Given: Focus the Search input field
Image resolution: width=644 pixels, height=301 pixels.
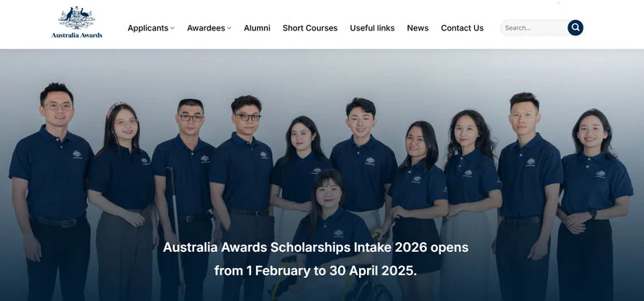Looking at the screenshot, I should pyautogui.click(x=534, y=28).
